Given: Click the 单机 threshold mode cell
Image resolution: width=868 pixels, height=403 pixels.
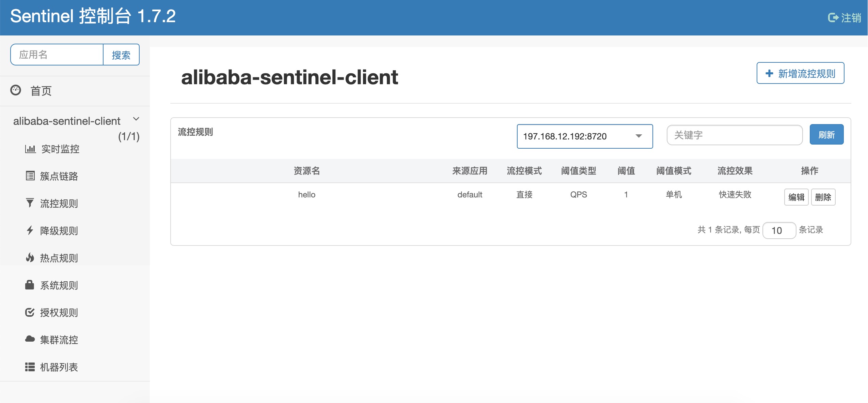Looking at the screenshot, I should pyautogui.click(x=674, y=194).
